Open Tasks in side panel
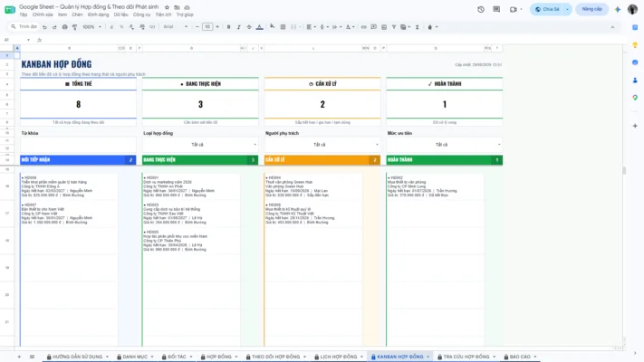The width and height of the screenshot is (644, 362). point(635,62)
